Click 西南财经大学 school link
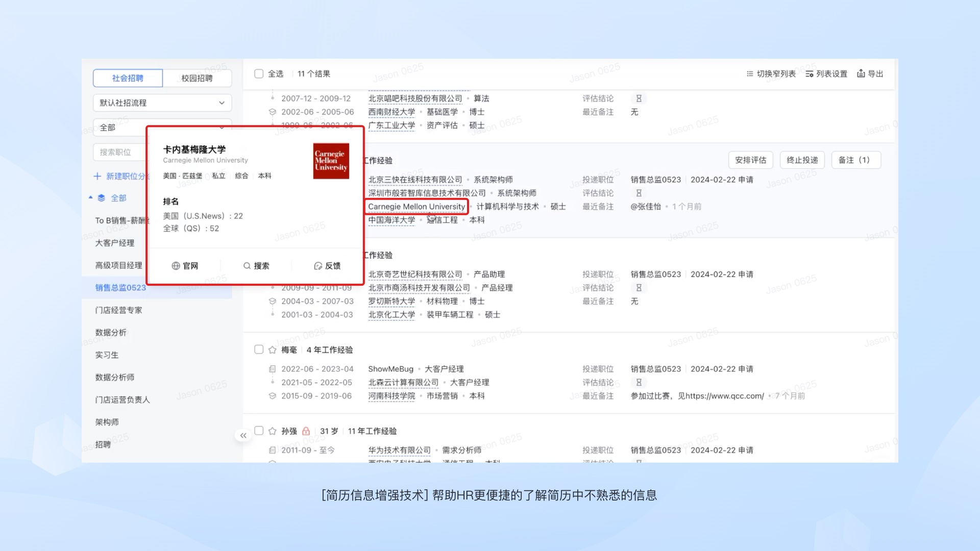Viewport: 980px width, 551px height. (391, 112)
